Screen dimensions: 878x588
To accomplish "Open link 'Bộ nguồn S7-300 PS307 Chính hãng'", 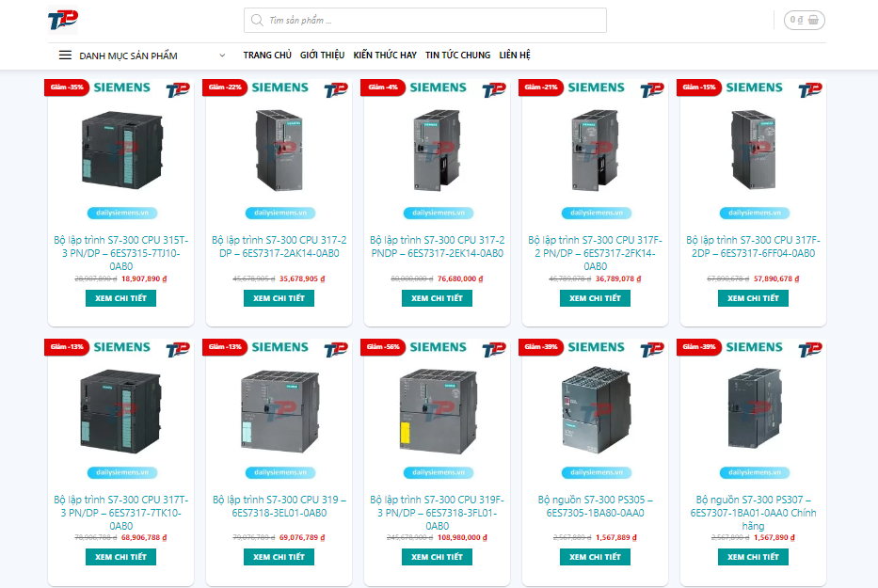I will [753, 513].
